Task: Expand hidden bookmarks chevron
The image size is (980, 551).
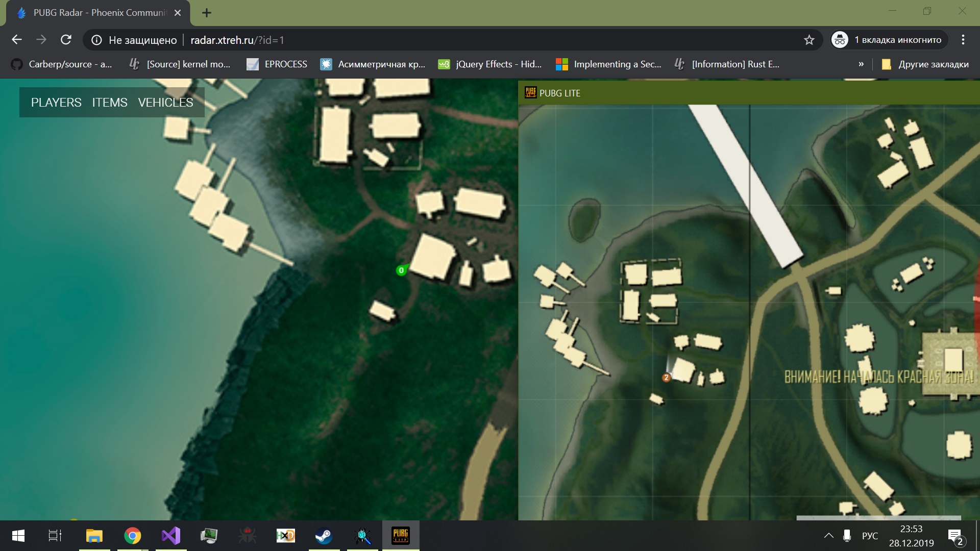Action: [x=861, y=64]
